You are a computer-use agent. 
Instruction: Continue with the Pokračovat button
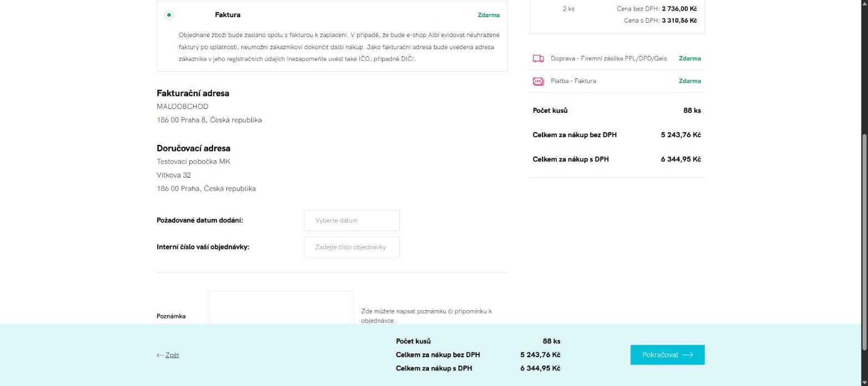(x=667, y=355)
